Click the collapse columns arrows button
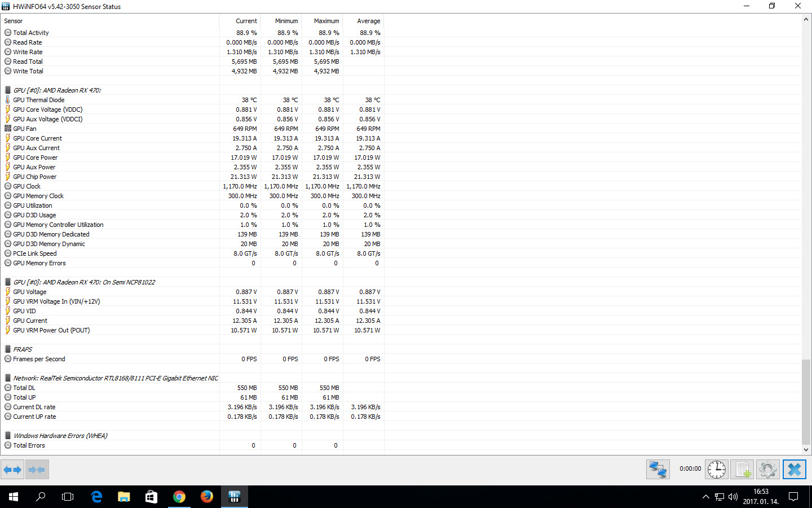The image size is (812, 508). pyautogui.click(x=37, y=470)
